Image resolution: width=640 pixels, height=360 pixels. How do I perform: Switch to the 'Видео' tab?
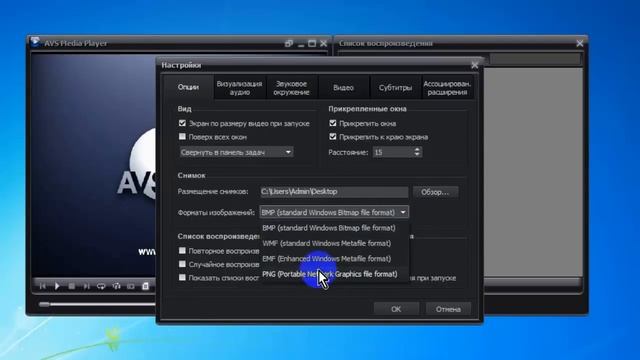click(343, 87)
